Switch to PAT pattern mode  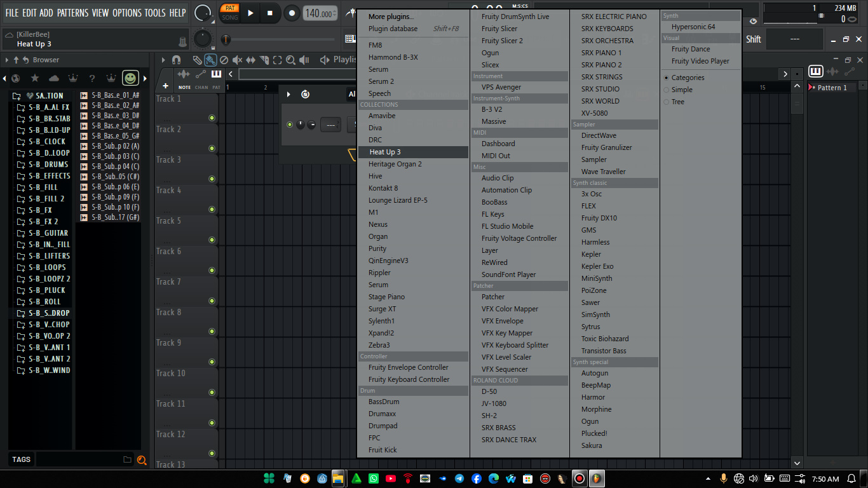tap(230, 8)
